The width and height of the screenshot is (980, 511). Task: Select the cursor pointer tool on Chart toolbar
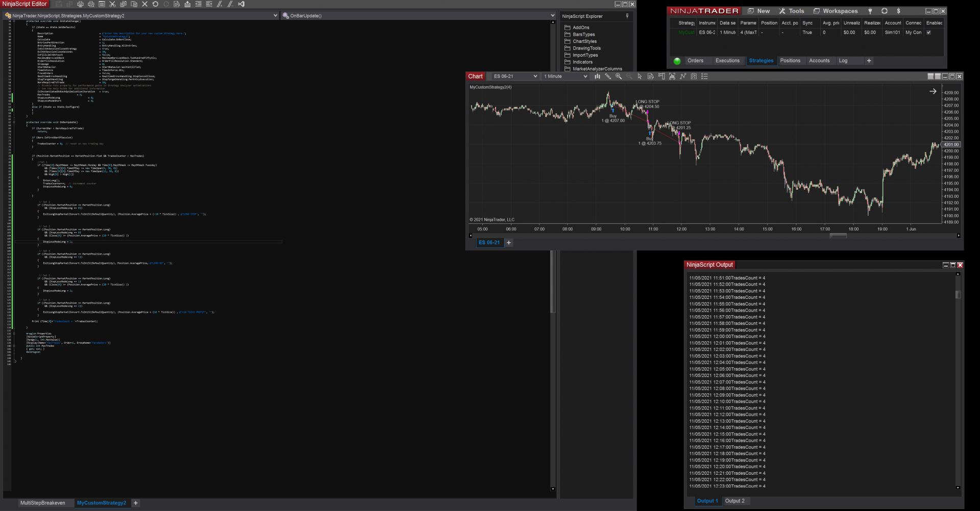640,76
